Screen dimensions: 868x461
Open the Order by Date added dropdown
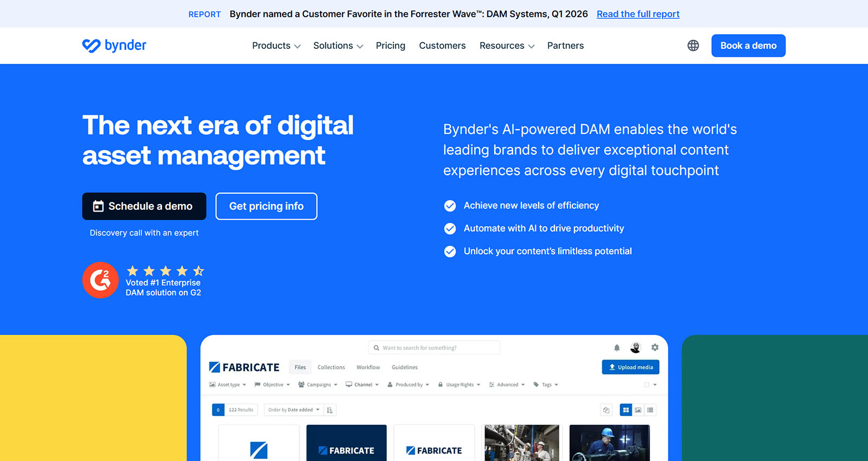pyautogui.click(x=294, y=410)
